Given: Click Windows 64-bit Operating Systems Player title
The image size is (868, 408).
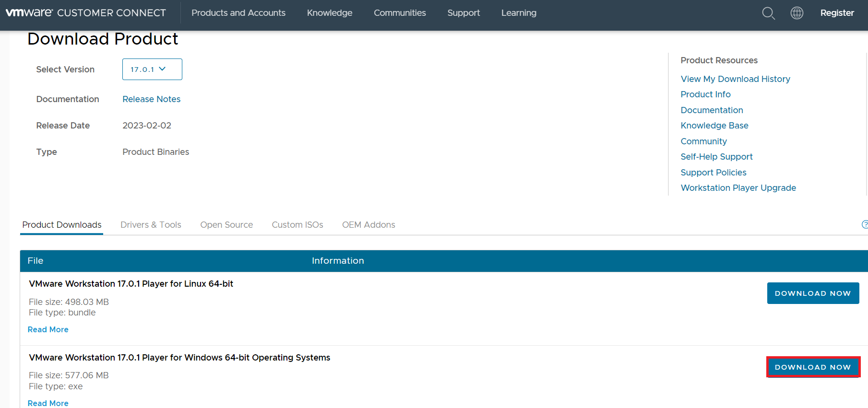Looking at the screenshot, I should 179,358.
